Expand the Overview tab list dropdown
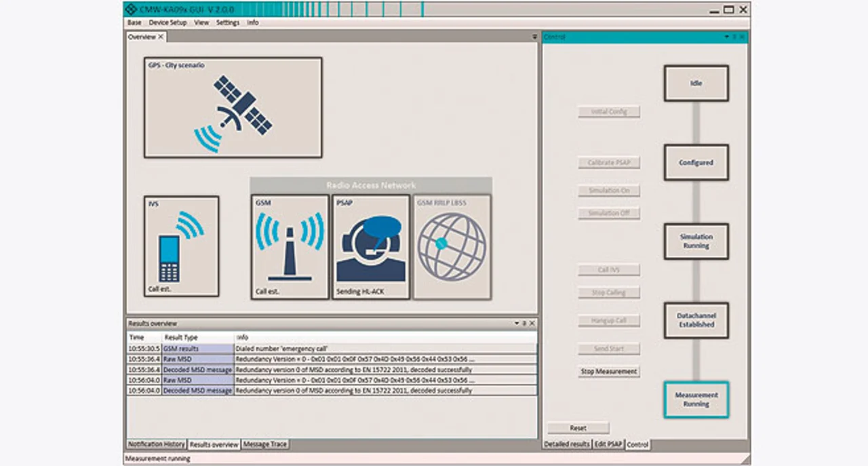The width and height of the screenshot is (868, 466). (534, 37)
